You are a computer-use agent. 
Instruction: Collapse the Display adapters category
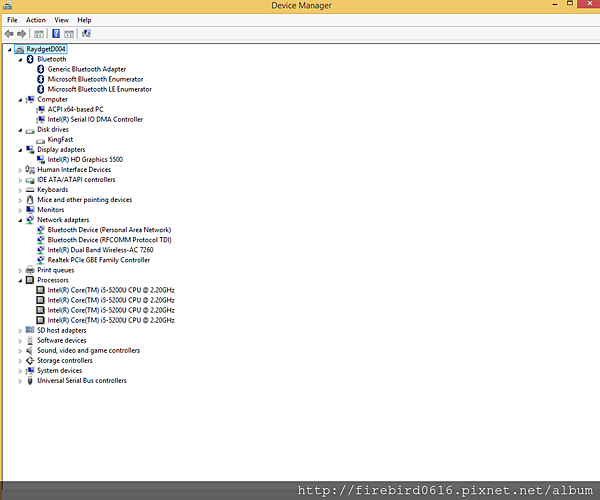(x=20, y=150)
